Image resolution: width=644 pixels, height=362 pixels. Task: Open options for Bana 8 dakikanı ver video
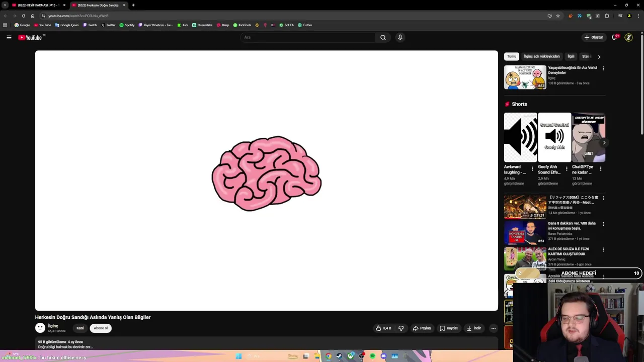coord(603,224)
